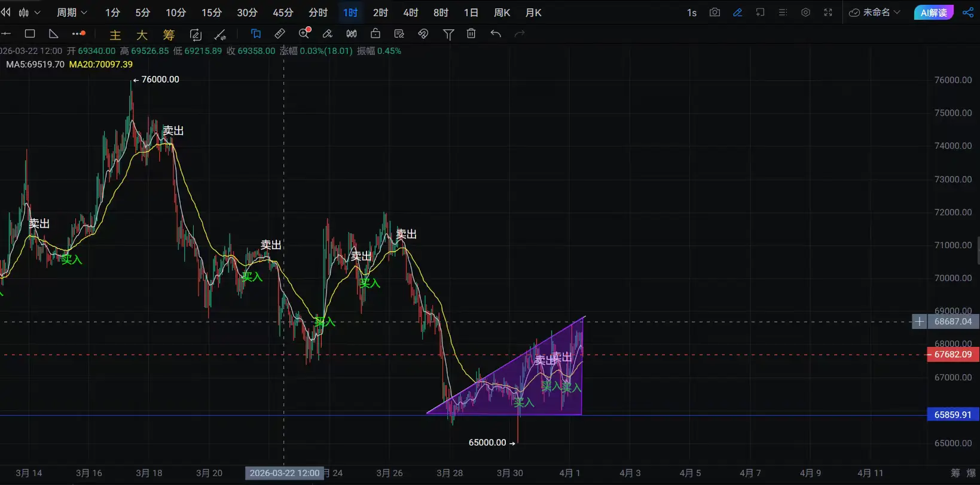Undo the last action
The image size is (980, 485).
(496, 34)
